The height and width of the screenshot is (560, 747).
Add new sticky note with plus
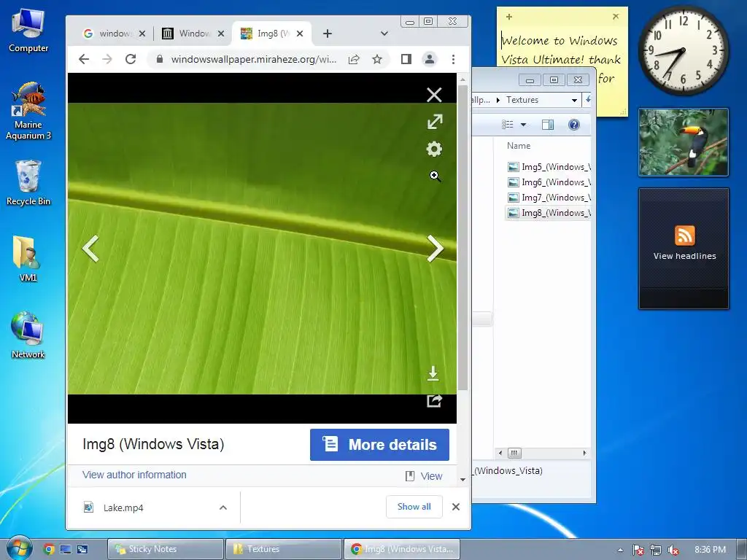point(509,17)
